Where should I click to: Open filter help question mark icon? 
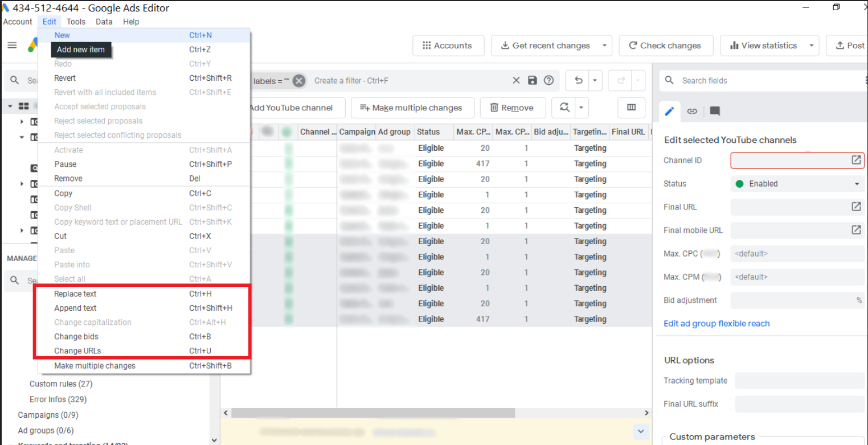(x=548, y=81)
